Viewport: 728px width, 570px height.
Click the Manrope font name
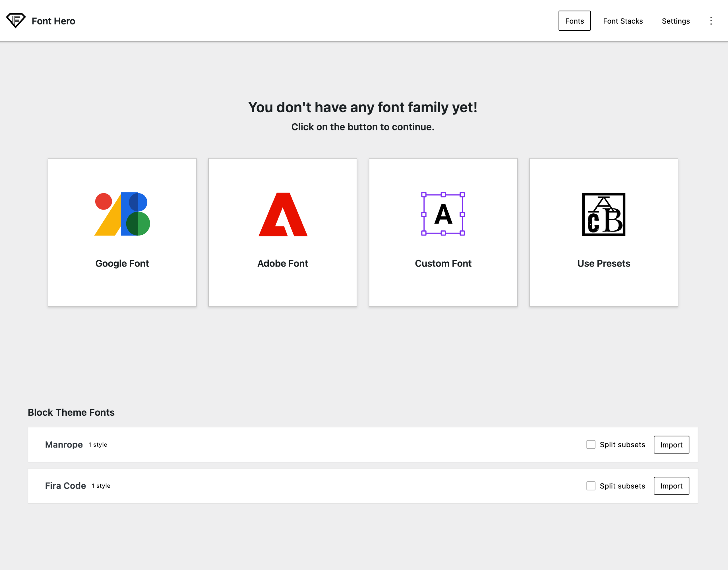64,444
